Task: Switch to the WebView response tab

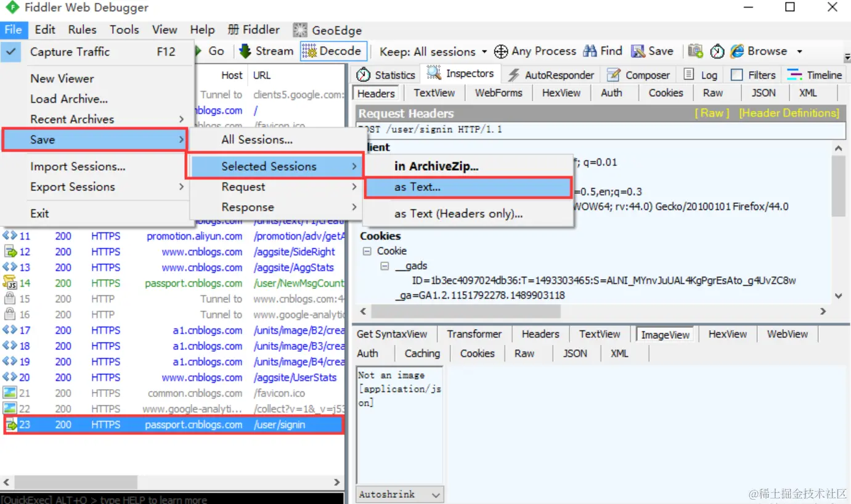Action: (x=788, y=334)
